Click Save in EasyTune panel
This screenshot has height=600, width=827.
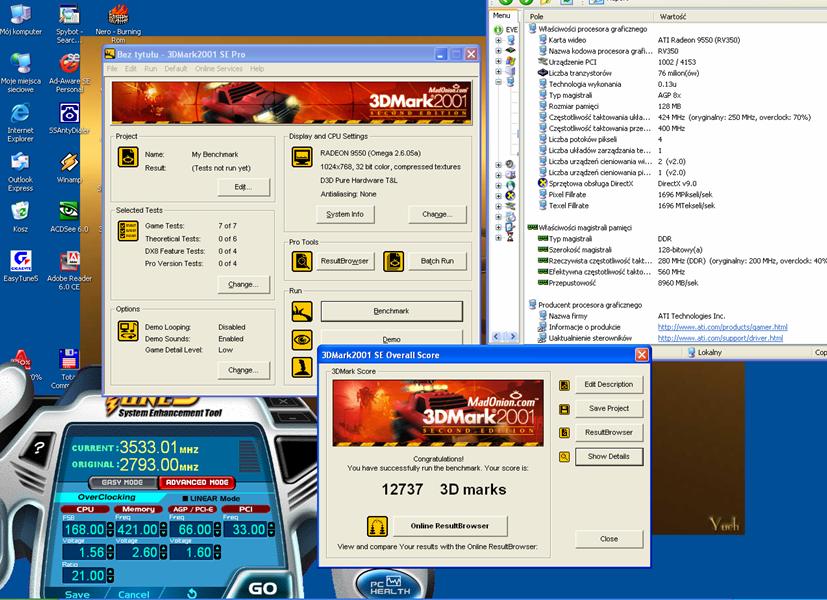[77, 594]
